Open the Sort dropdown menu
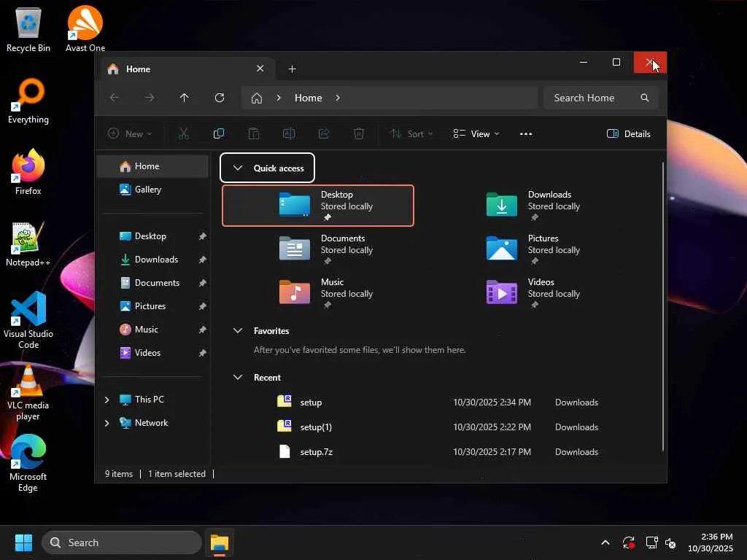The height and width of the screenshot is (560, 747). pyautogui.click(x=411, y=134)
